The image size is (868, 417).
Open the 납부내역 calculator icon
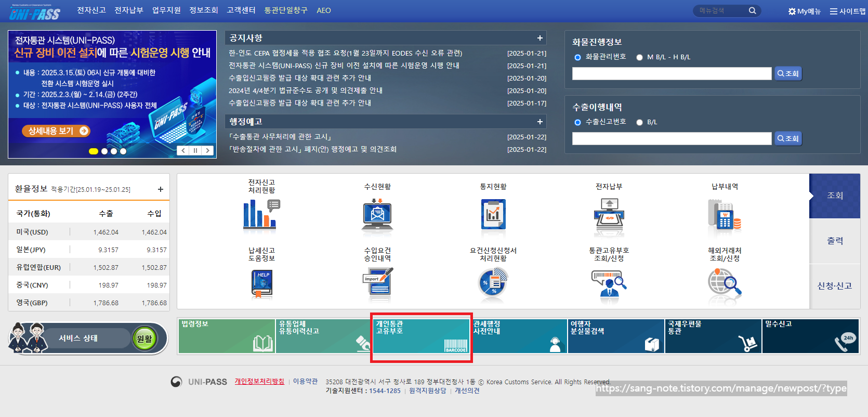pyautogui.click(x=725, y=214)
